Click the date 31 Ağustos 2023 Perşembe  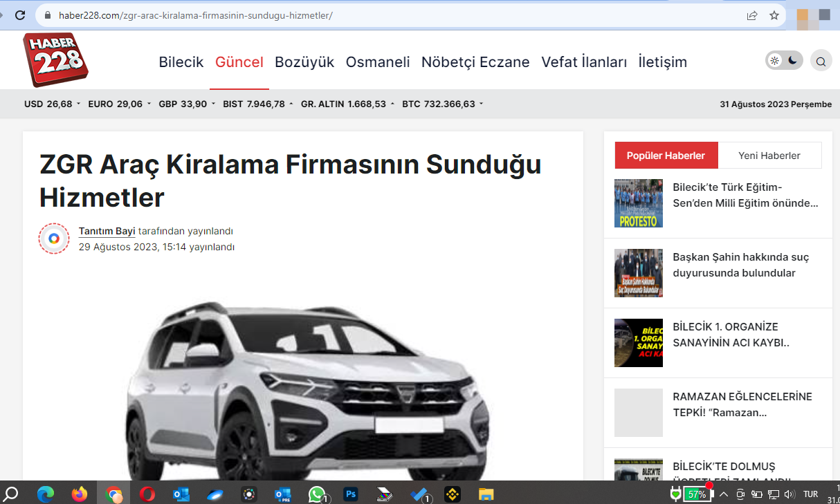click(x=776, y=104)
